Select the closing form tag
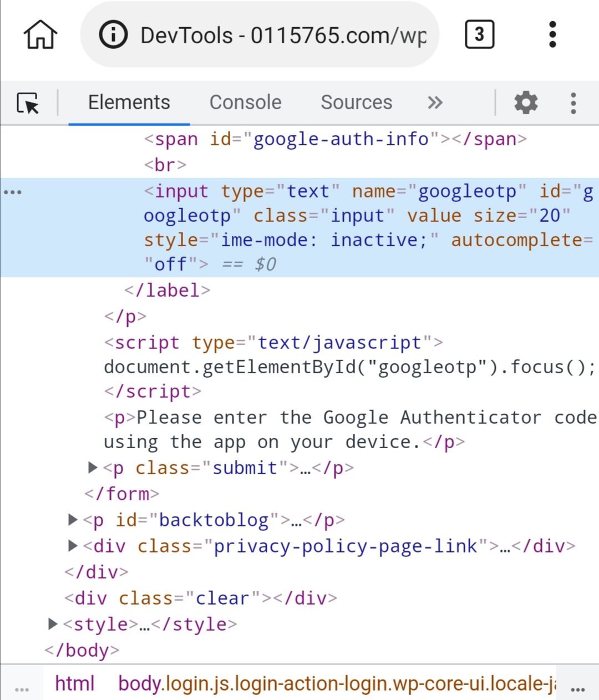The image size is (599, 700). click(121, 494)
